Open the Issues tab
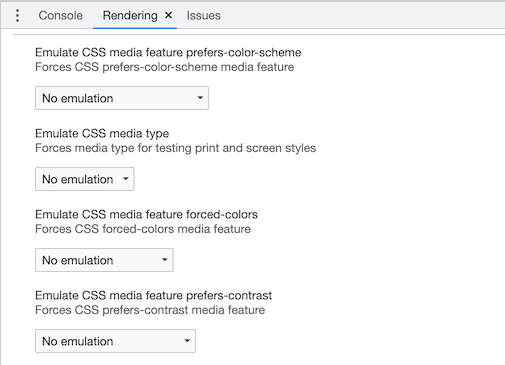The width and height of the screenshot is (505, 365). coord(203,16)
